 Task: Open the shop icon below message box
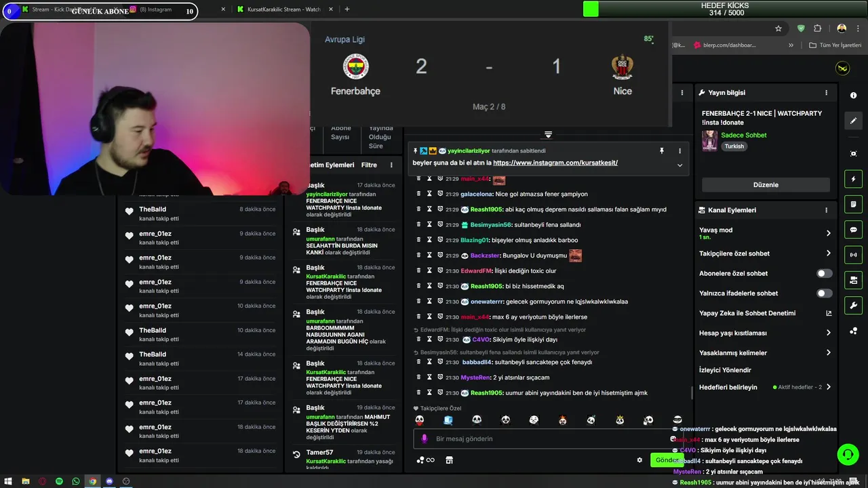pyautogui.click(x=449, y=460)
